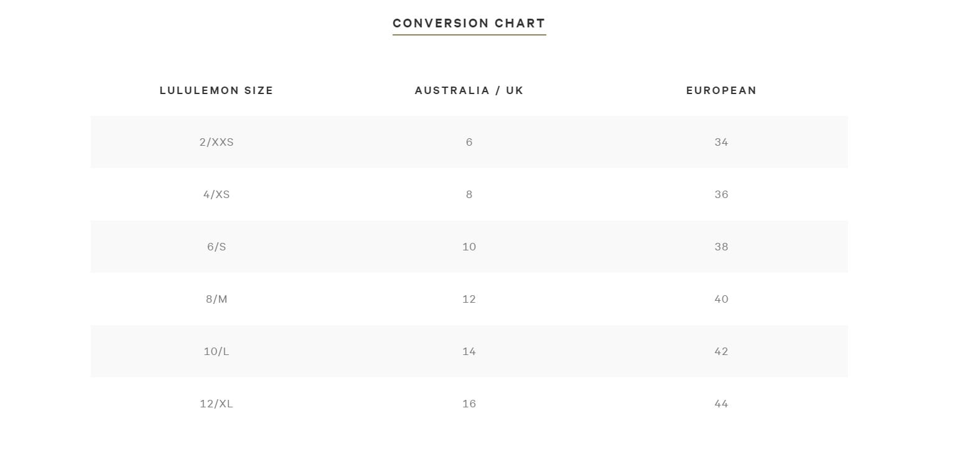The width and height of the screenshot is (980, 469).
Task: Click Australia/UK size 14 value
Action: coord(469,351)
